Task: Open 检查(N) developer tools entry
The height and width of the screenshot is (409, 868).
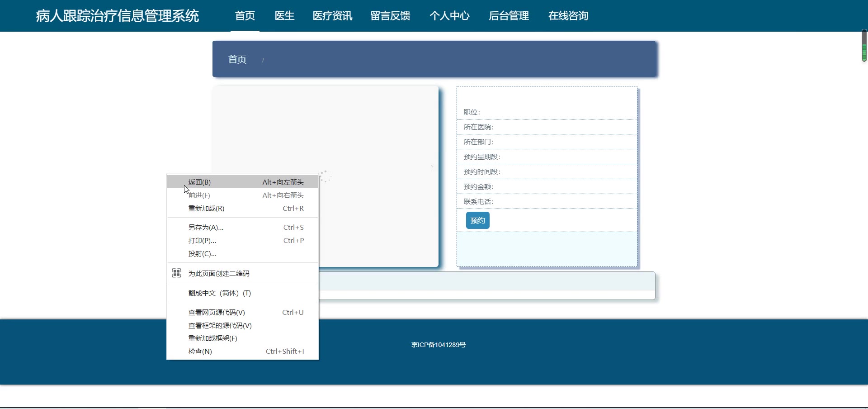Action: [200, 352]
